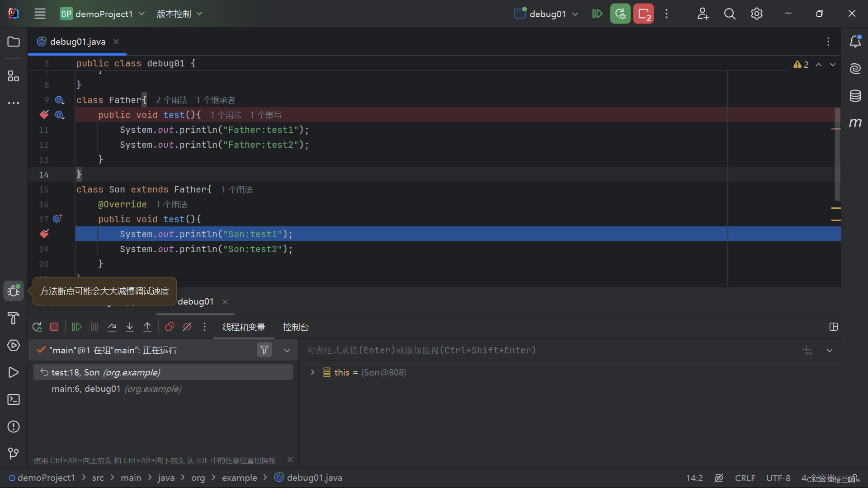
Task: Open the Build hammer tool window
Action: click(14, 318)
